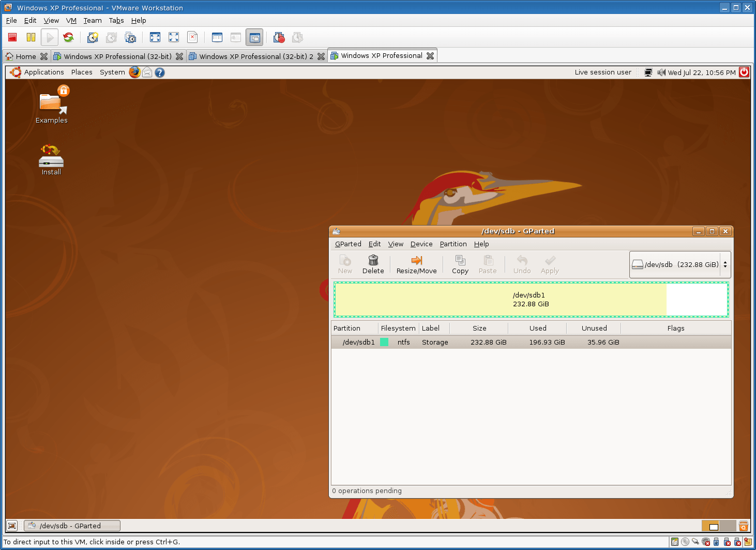The width and height of the screenshot is (756, 550).
Task: Open the Ubuntu Places menu
Action: 82,72
